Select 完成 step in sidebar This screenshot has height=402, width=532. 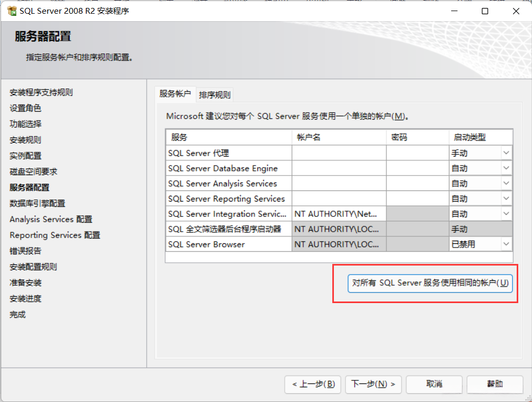[x=17, y=315]
